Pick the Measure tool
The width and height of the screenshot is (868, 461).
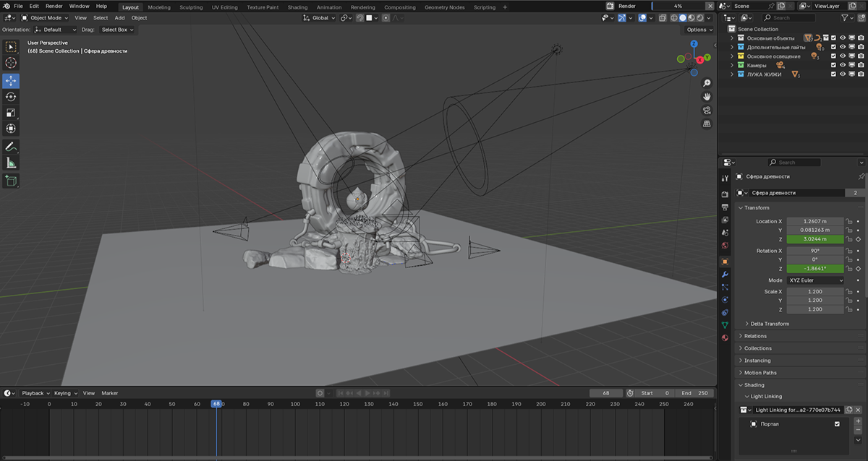pyautogui.click(x=11, y=163)
